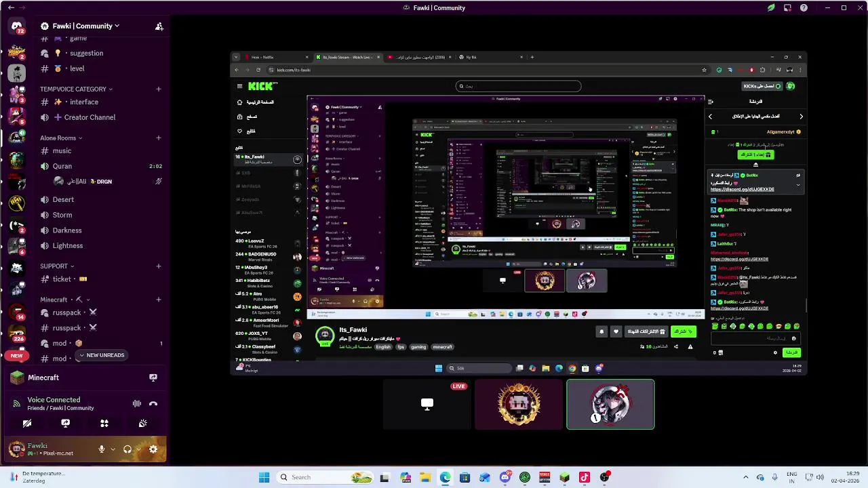Viewport: 868px width, 488px height.
Task: Open Discord help icon in title bar
Action: click(804, 8)
